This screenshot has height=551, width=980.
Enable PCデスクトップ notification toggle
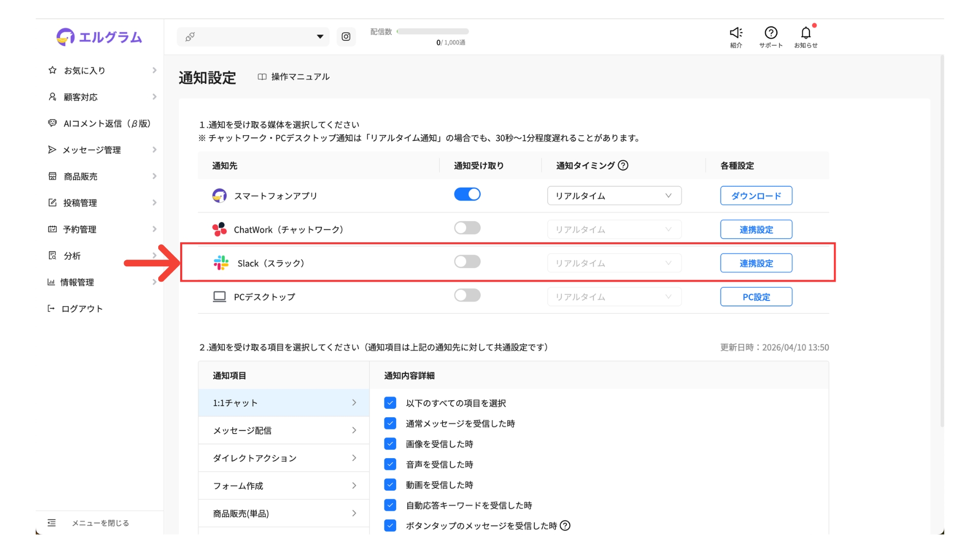pos(467,295)
